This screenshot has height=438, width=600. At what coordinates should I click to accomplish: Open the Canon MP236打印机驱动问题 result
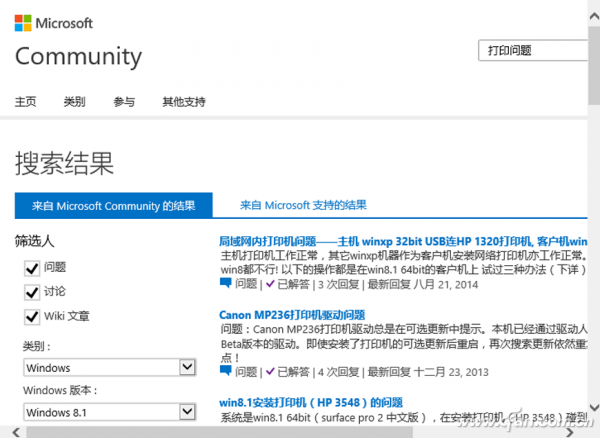click(292, 315)
